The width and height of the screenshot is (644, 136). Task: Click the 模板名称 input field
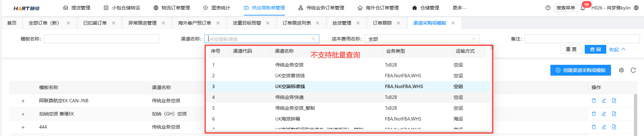[101, 39]
